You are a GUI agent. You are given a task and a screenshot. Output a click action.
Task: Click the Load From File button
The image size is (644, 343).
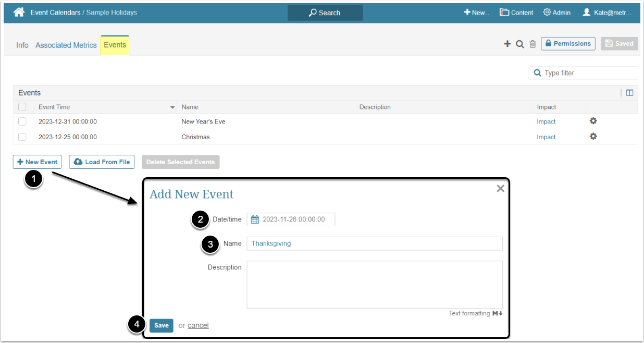[102, 162]
